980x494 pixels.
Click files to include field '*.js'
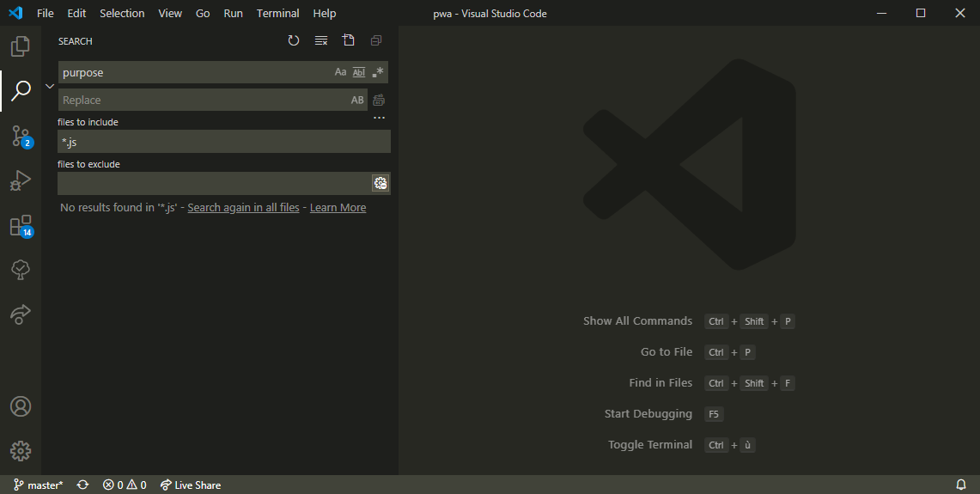click(224, 142)
